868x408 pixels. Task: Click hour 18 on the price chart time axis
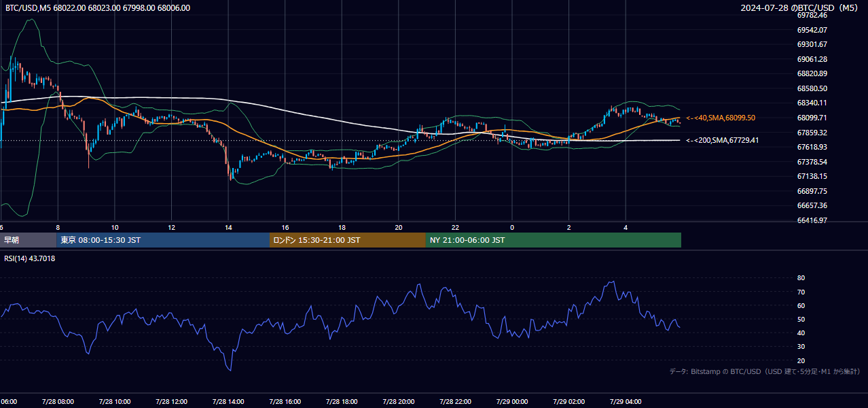342,227
